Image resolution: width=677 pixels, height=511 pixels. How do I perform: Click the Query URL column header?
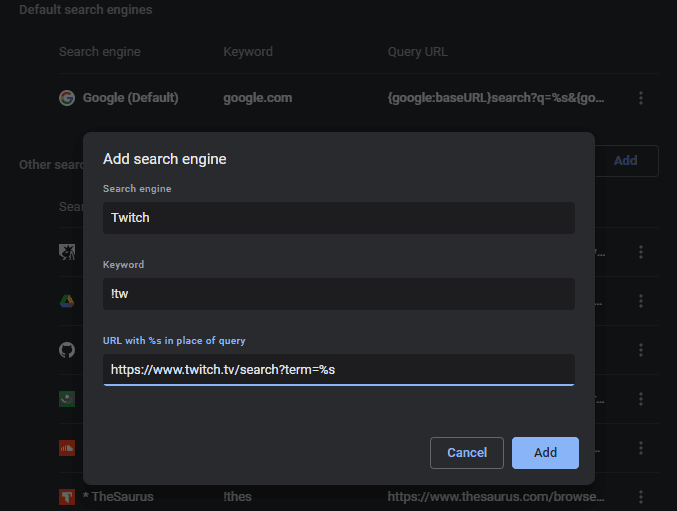[418, 52]
